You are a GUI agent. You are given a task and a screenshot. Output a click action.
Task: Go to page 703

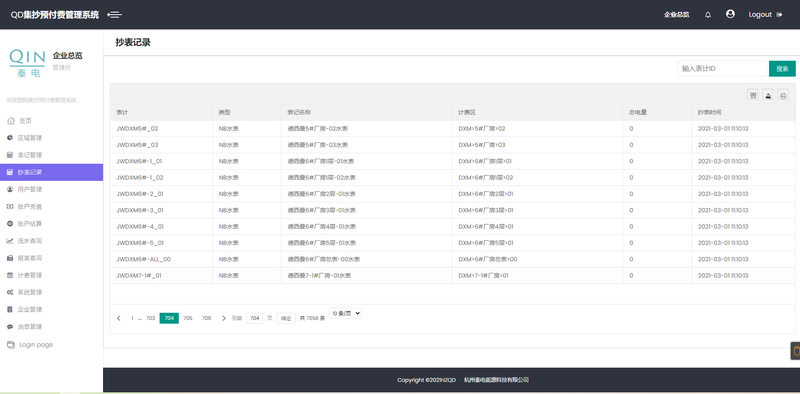[151, 318]
